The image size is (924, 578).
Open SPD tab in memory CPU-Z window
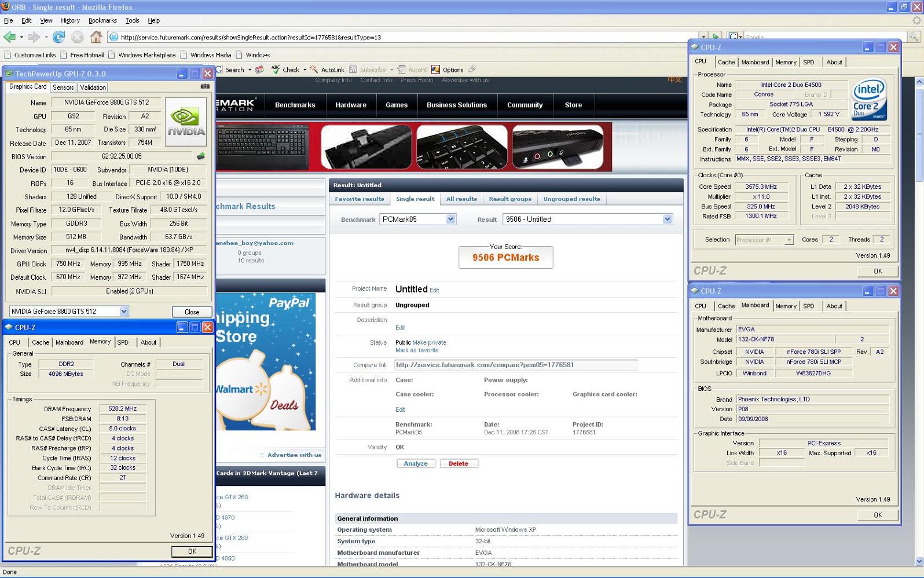pyautogui.click(x=123, y=342)
